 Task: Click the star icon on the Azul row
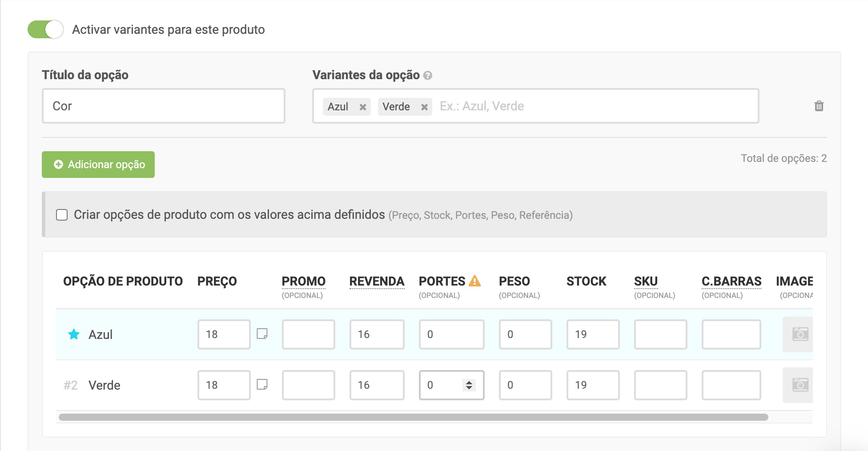[x=74, y=334]
